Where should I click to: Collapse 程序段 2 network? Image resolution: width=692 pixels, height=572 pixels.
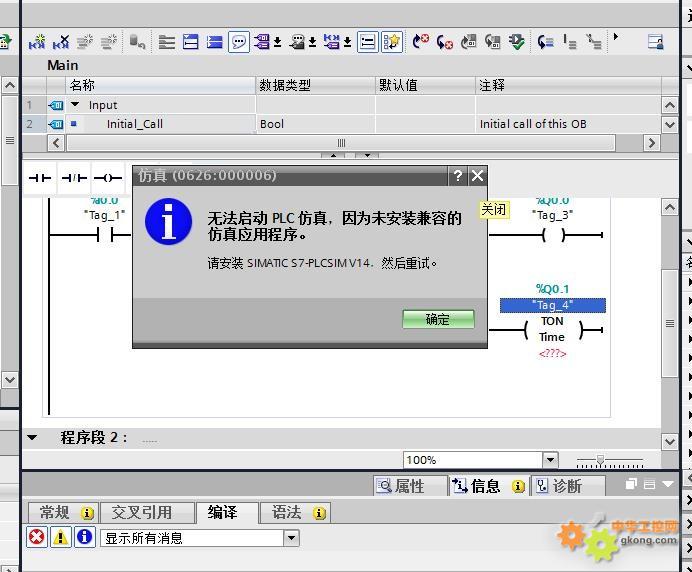point(32,438)
